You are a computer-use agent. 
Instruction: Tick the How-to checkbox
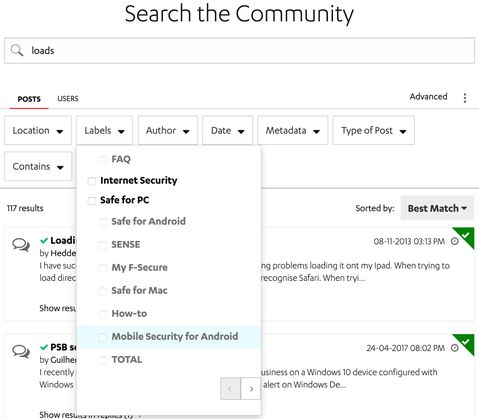click(x=103, y=314)
